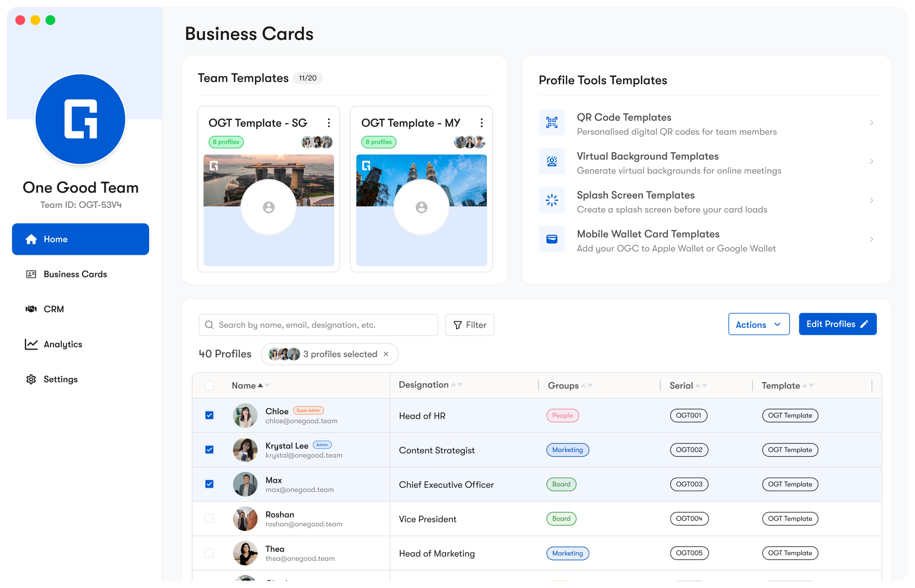The image size is (915, 588).
Task: Click the avatars on OGT Template - MY card
Action: pyautogui.click(x=469, y=142)
